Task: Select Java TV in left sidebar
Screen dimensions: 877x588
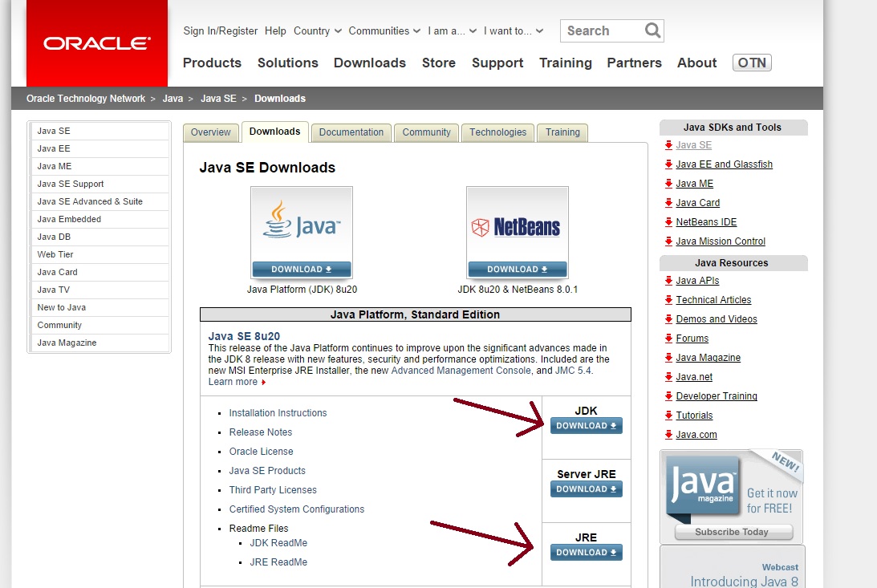Action: pos(99,290)
